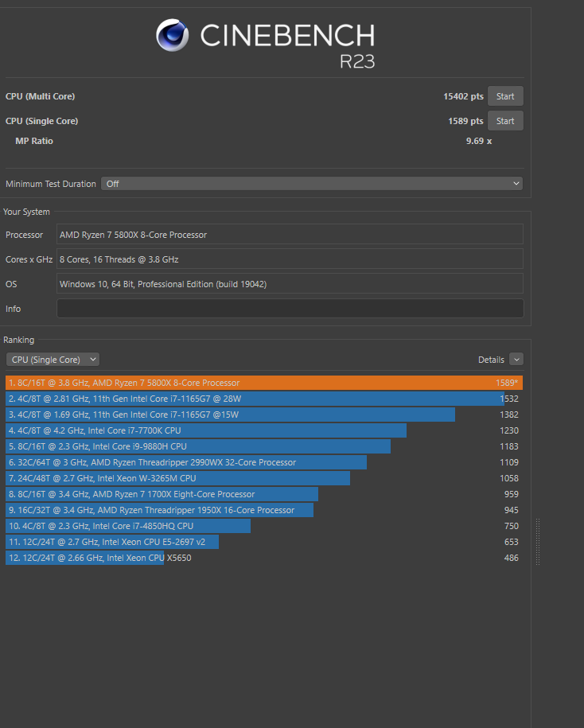Viewport: 584px width, 728px height.
Task: Click the MP Ratio value 9.69 x
Action: click(x=479, y=141)
